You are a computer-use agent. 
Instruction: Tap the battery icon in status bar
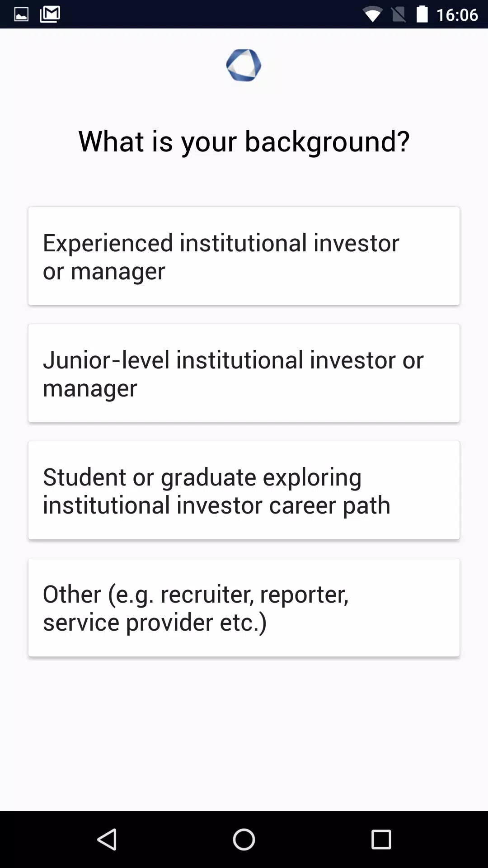point(422,14)
